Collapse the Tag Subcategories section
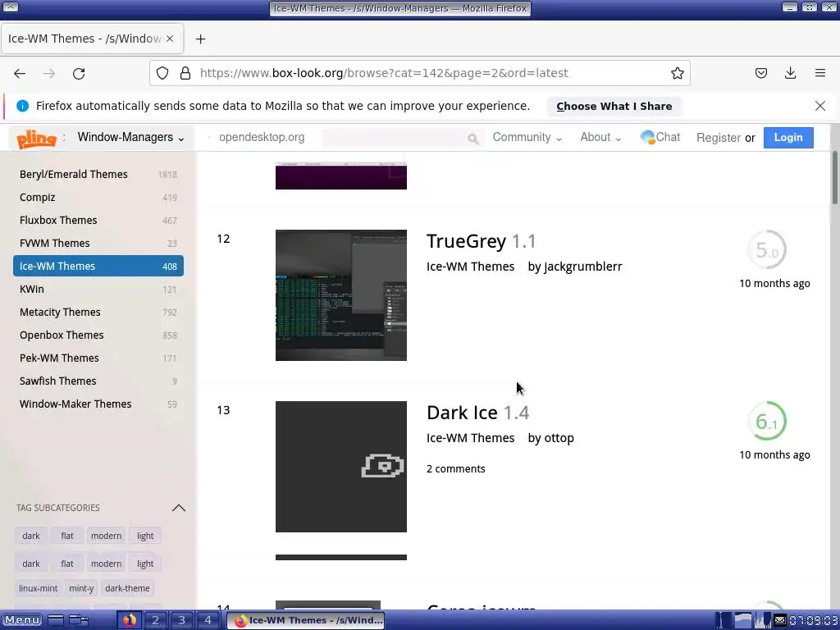This screenshot has height=630, width=840. [178, 508]
